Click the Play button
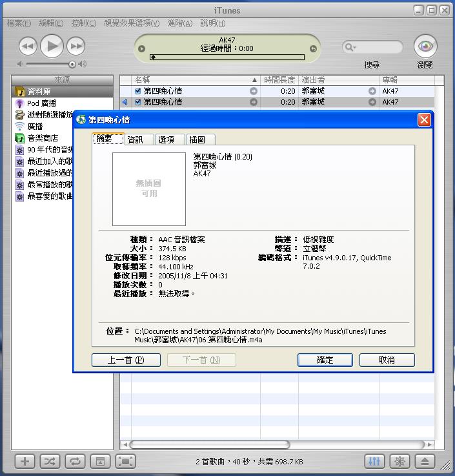Viewport: 455px width, 476px height. (x=52, y=46)
